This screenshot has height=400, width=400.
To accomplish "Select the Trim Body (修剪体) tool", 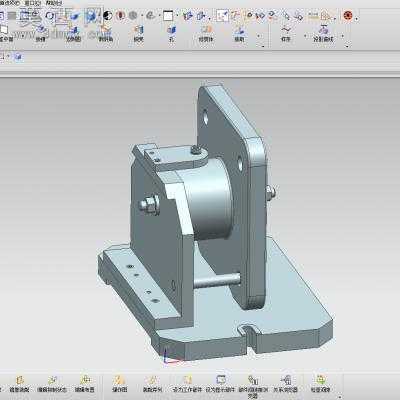I will tap(206, 34).
